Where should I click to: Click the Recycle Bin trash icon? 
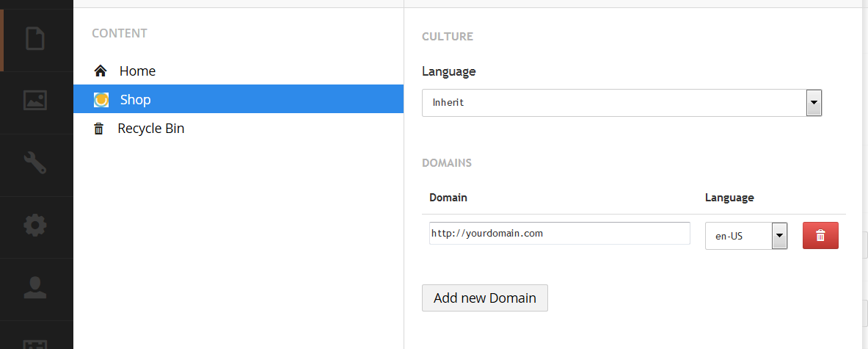[99, 129]
